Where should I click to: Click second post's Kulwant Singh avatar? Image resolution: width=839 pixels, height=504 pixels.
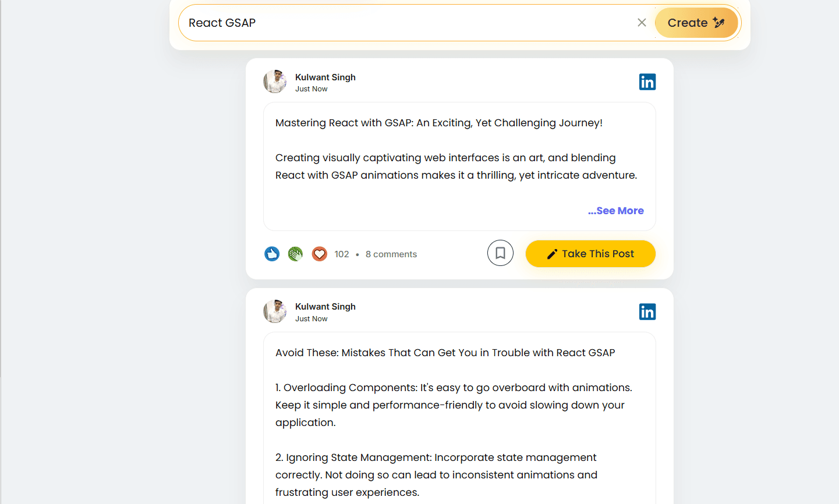(275, 311)
